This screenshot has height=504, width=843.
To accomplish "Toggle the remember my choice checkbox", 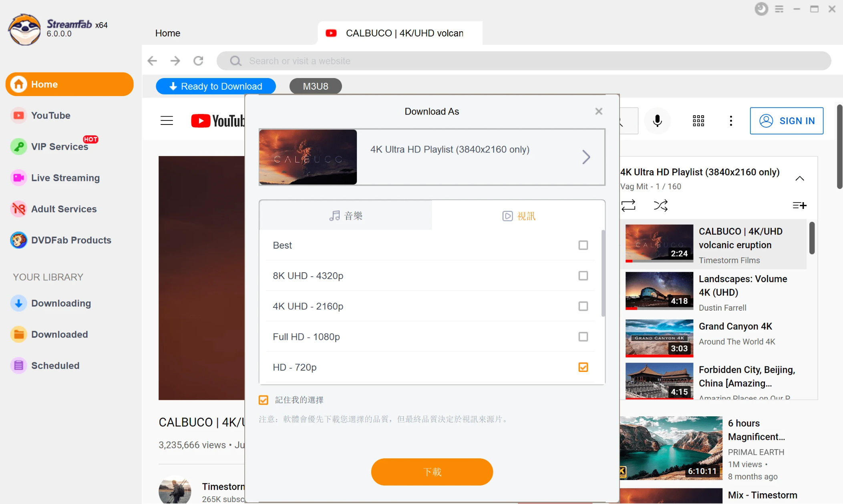I will coord(264,400).
